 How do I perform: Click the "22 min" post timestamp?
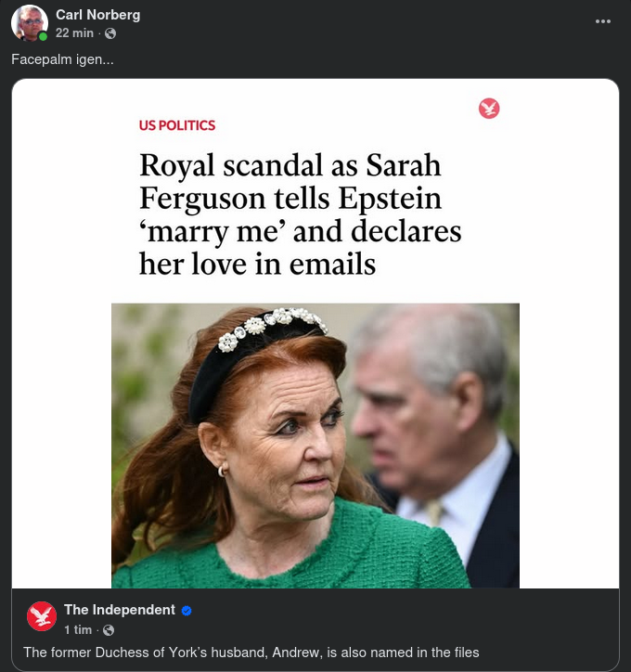[x=74, y=32]
